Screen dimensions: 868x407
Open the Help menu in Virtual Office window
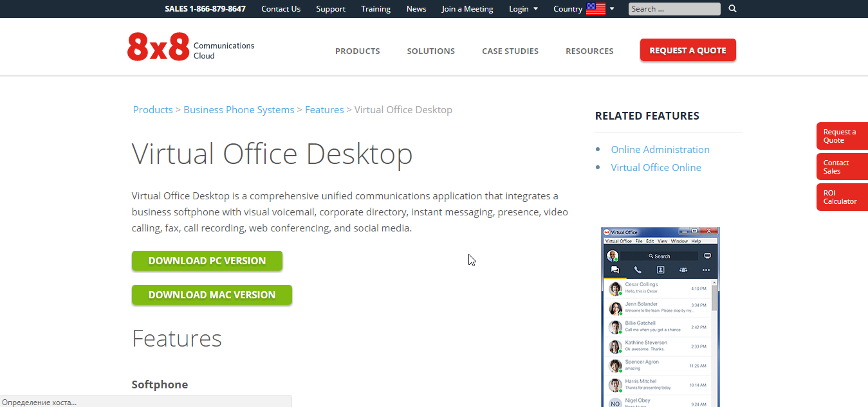coord(697,241)
